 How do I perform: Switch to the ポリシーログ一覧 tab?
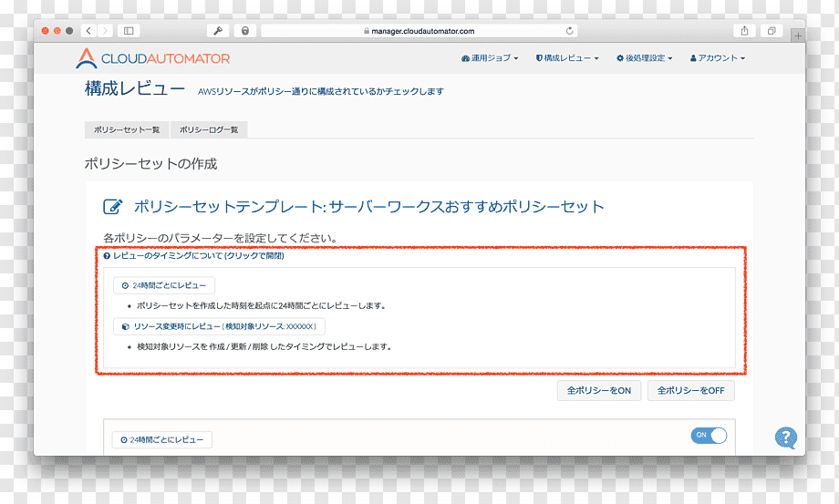click(209, 130)
